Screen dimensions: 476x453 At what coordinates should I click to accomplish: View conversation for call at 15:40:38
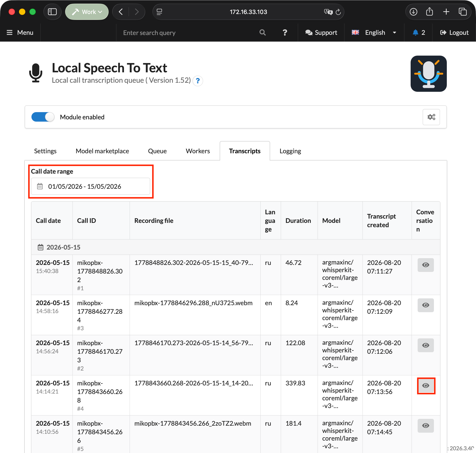point(426,265)
